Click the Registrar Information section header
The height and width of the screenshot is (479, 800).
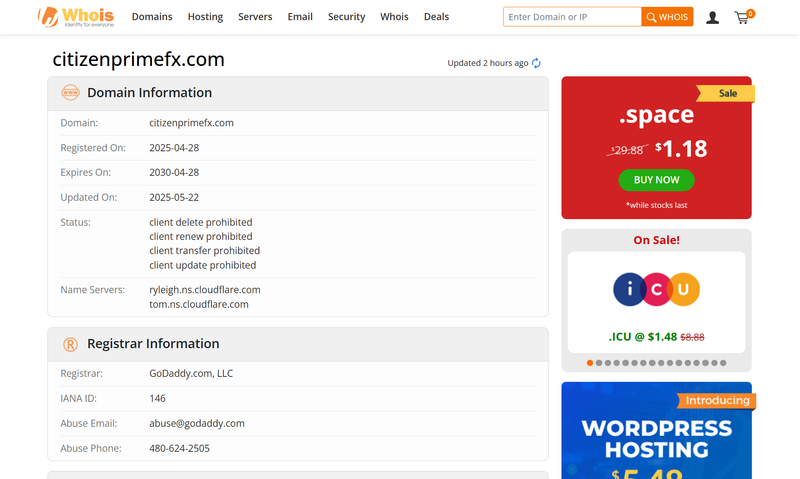tap(298, 344)
